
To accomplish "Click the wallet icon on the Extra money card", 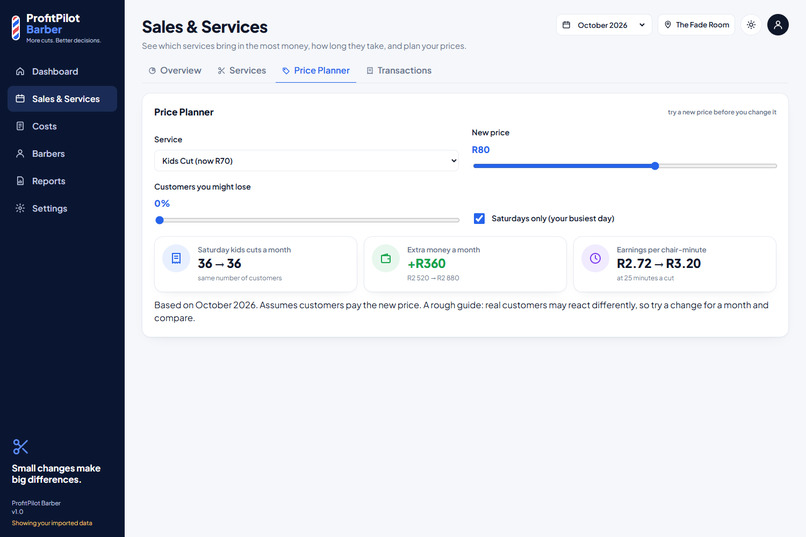I will pyautogui.click(x=386, y=258).
